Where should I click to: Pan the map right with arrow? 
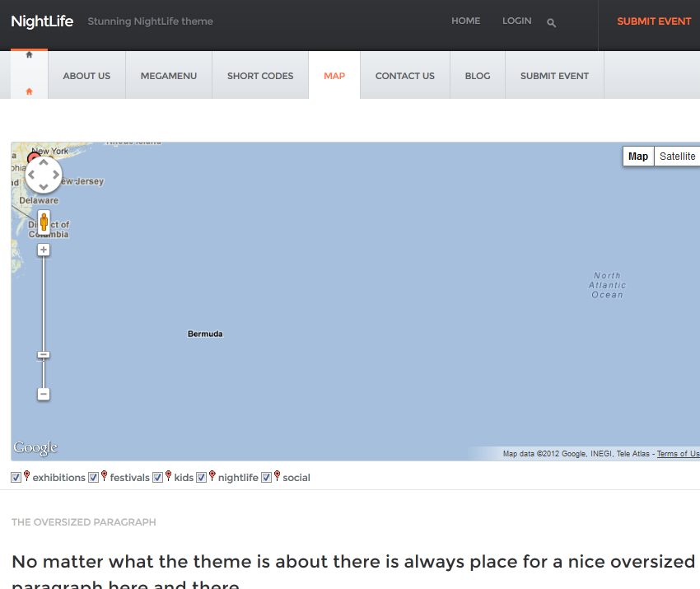point(55,175)
